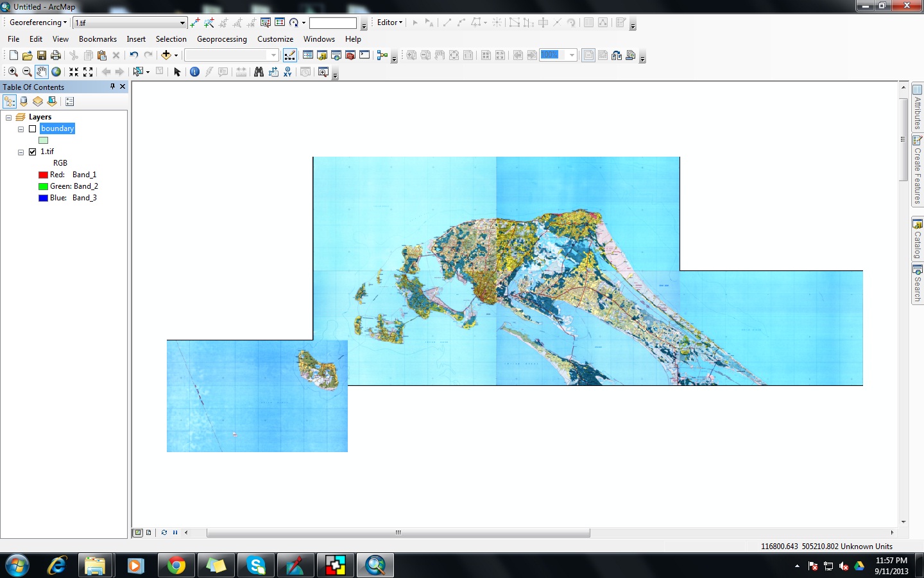Viewport: 924px width, 578px height.
Task: Click the Pause Drawing button at bottom
Action: 174,532
